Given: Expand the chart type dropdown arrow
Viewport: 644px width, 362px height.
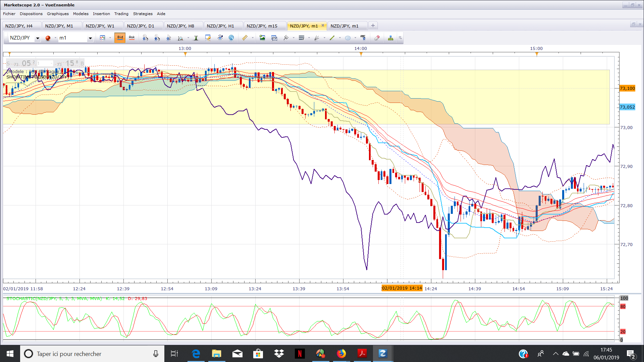Looking at the screenshot, I should (x=110, y=38).
